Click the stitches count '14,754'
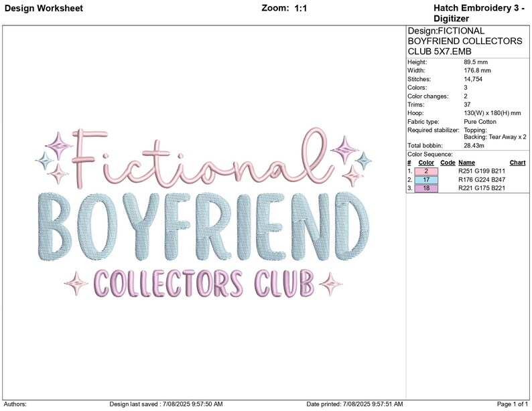Viewport: 532px width, 411px height. tap(473, 79)
